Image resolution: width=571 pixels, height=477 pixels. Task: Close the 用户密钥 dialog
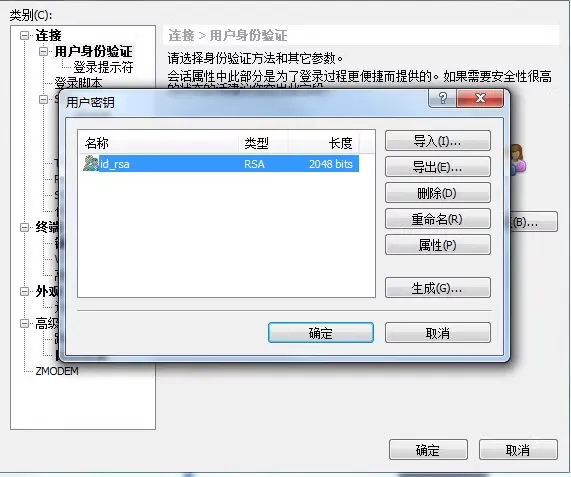pyautogui.click(x=480, y=98)
